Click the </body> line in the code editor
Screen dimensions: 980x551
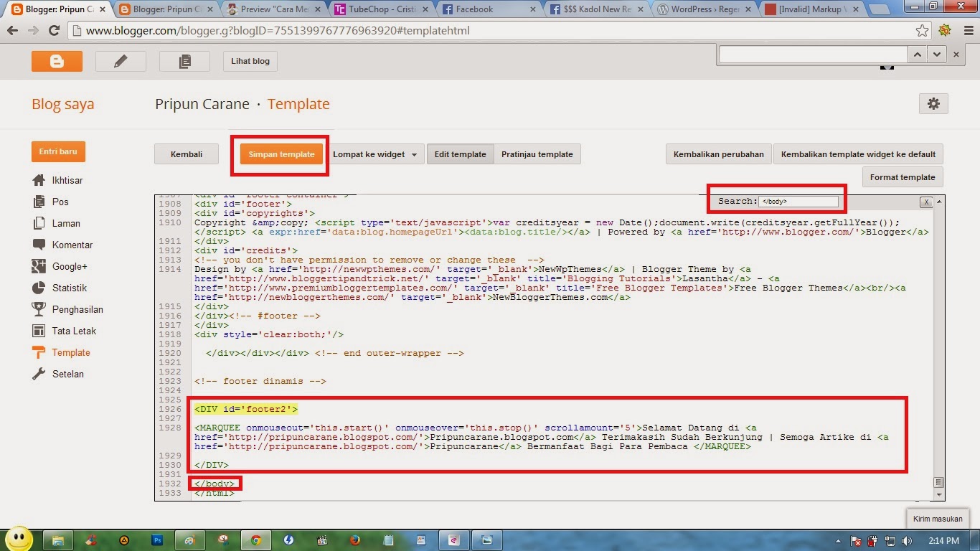[x=215, y=484]
